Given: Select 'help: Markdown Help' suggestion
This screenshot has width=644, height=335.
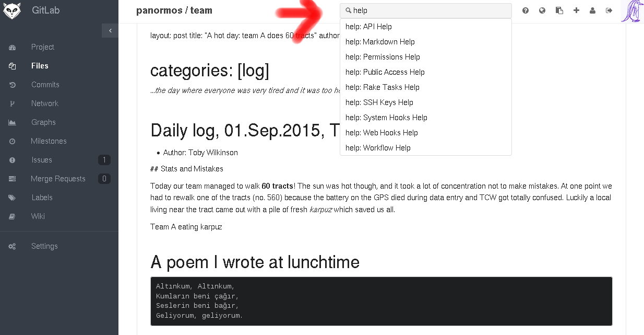Looking at the screenshot, I should point(380,42).
